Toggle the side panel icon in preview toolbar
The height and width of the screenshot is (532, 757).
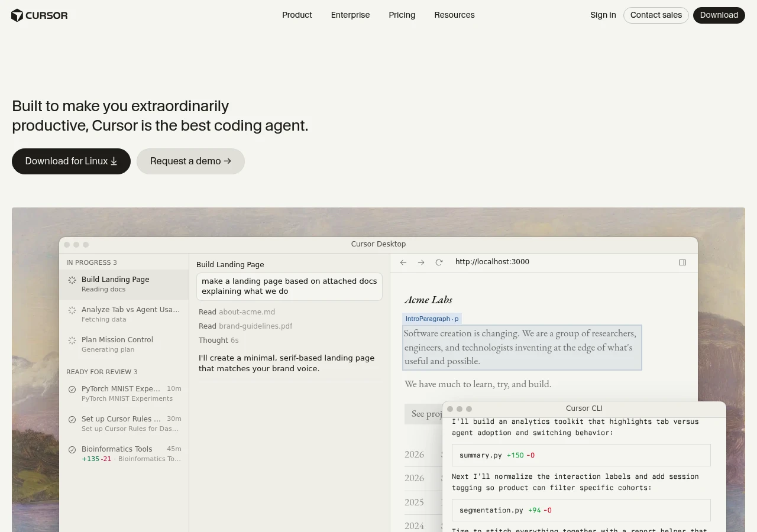(x=682, y=262)
